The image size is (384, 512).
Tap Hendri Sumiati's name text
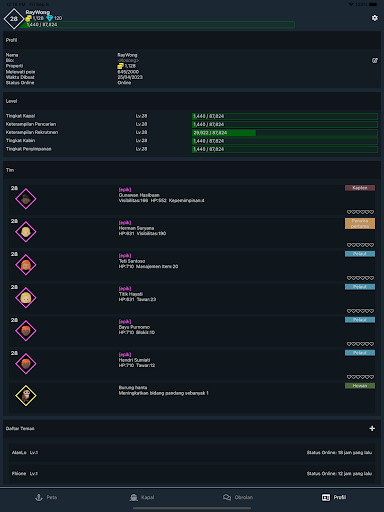pos(134,360)
